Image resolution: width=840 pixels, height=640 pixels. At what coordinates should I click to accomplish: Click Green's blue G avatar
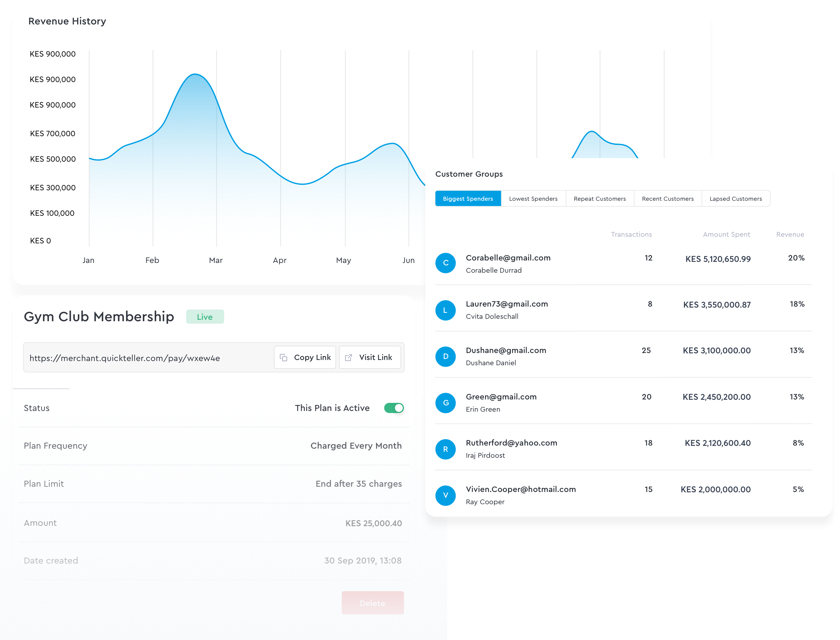[445, 403]
